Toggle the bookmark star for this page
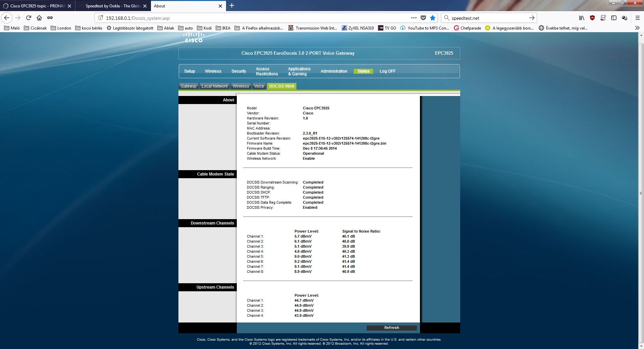Image resolution: width=644 pixels, height=349 pixels. [x=433, y=18]
